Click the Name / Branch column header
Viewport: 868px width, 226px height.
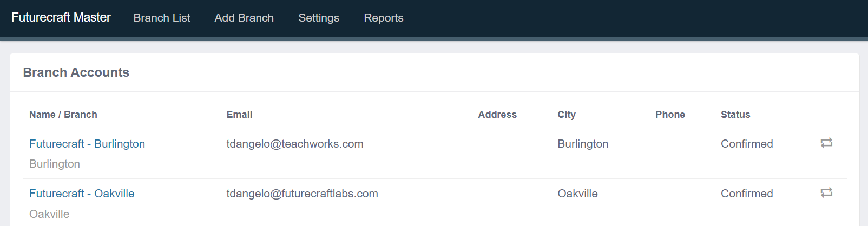click(63, 115)
